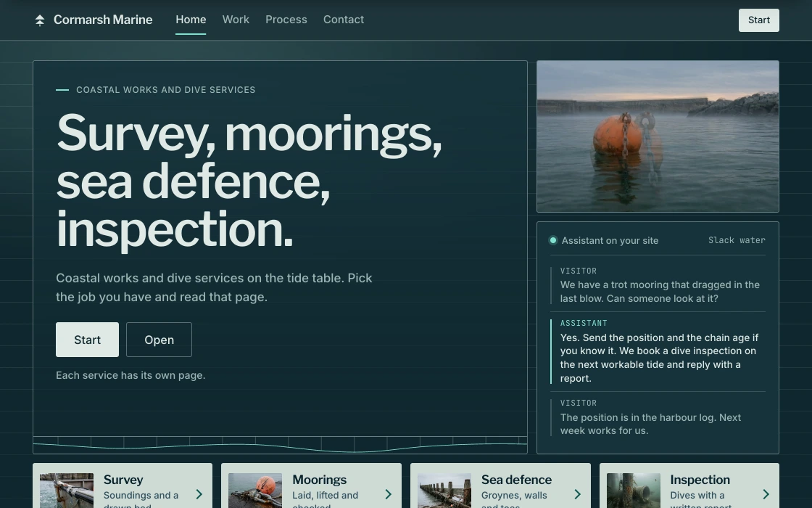Click the hero Open button
The width and height of the screenshot is (812, 508).
point(159,340)
